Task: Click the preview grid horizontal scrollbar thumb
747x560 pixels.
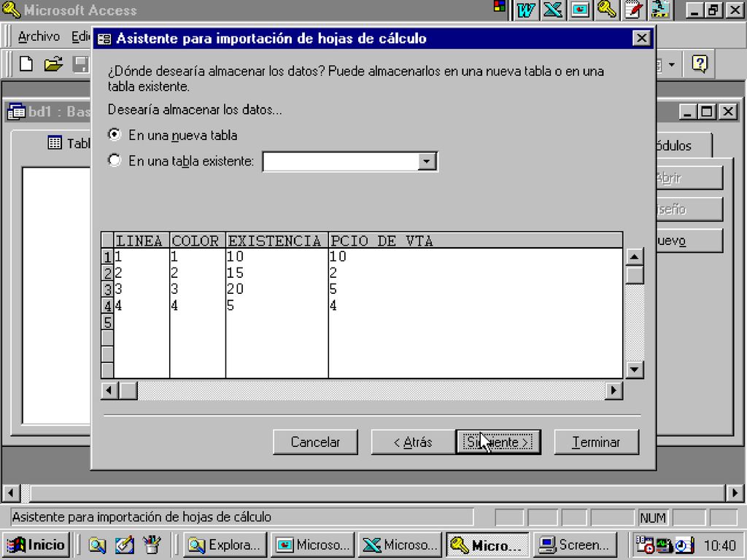Action: pyautogui.click(x=128, y=391)
